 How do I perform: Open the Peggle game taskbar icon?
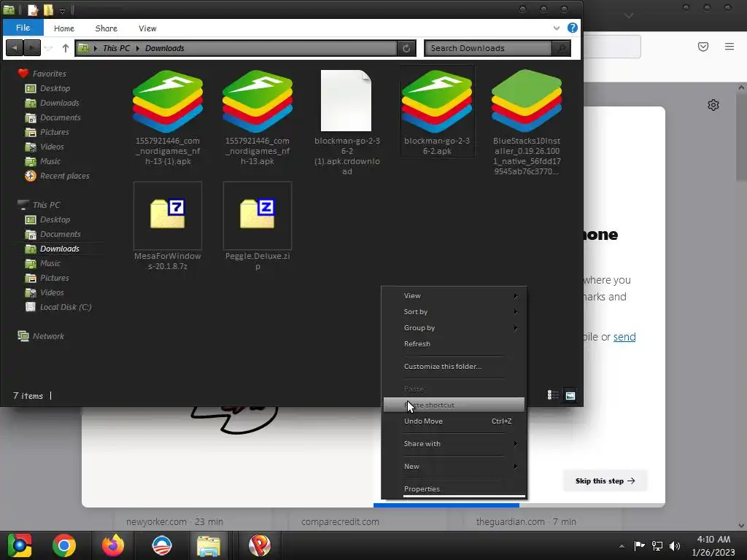pos(259,545)
